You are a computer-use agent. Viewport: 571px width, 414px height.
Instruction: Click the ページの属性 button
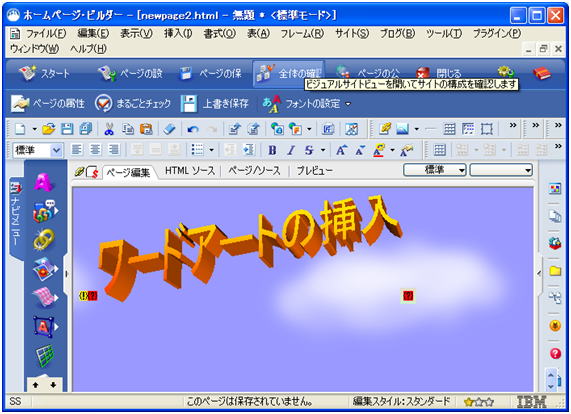[x=47, y=104]
